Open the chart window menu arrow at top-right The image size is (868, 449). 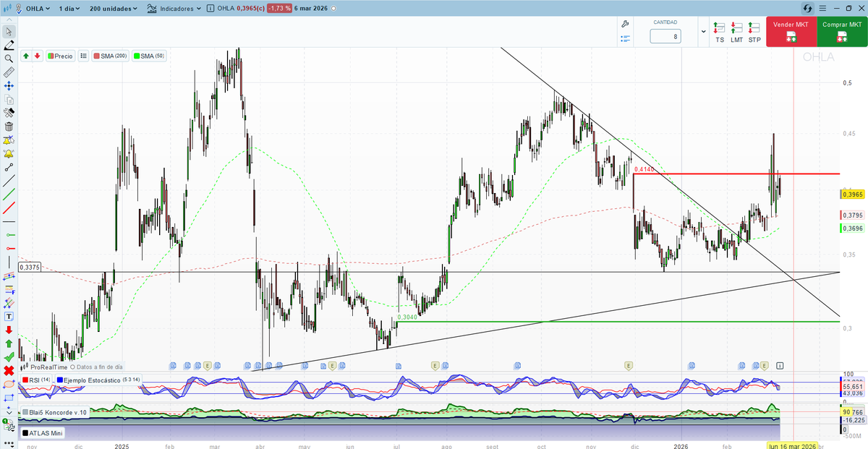[x=822, y=8]
